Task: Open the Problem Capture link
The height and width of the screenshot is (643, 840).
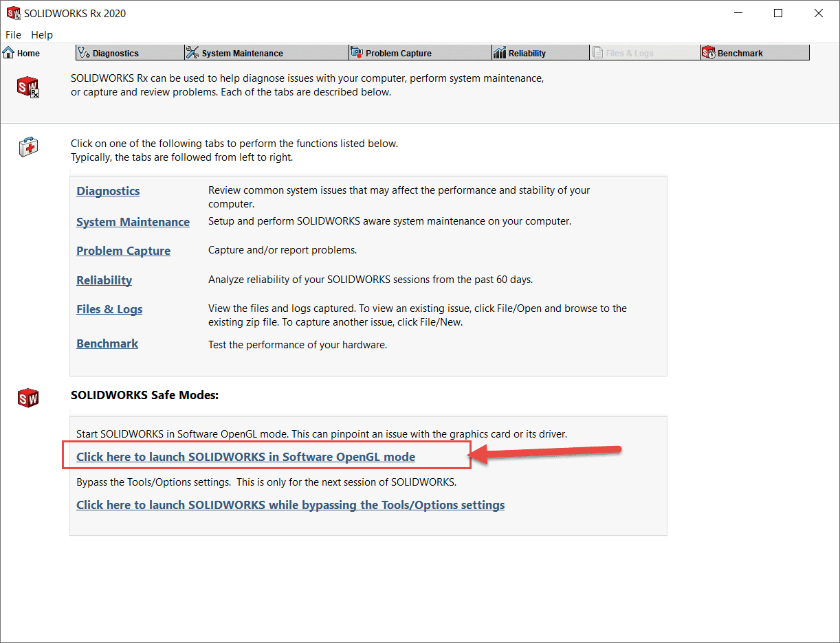Action: tap(123, 251)
